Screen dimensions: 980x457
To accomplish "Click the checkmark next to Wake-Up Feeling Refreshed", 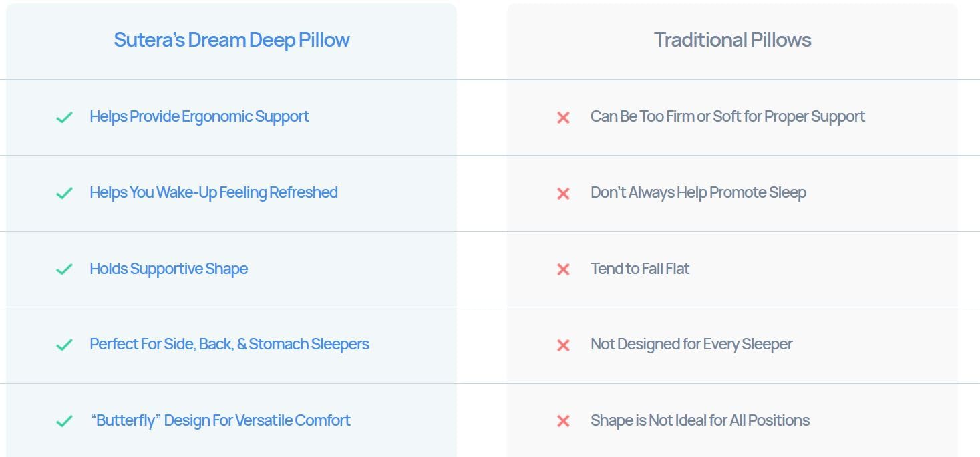I will 64,194.
